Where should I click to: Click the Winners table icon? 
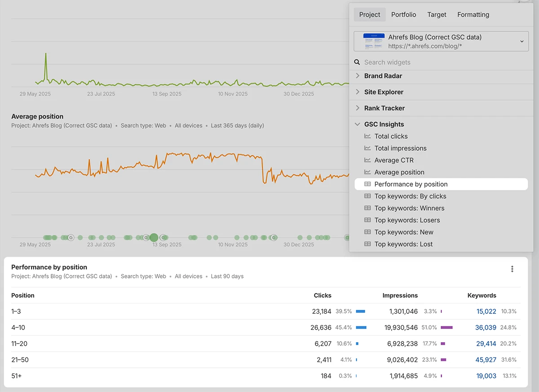[367, 208]
